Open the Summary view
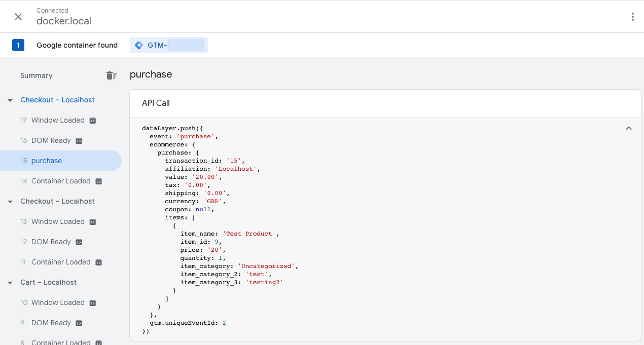The width and height of the screenshot is (644, 345). pyautogui.click(x=36, y=75)
